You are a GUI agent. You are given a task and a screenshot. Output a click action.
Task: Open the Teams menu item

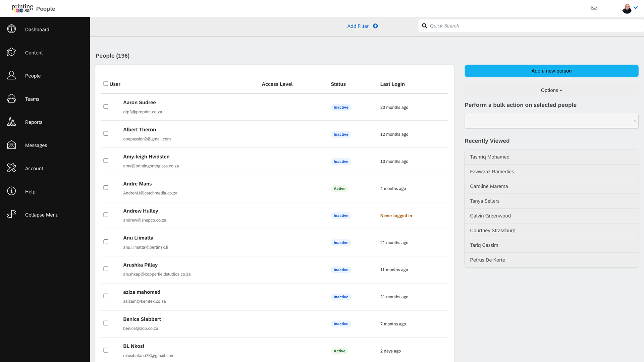pyautogui.click(x=32, y=99)
